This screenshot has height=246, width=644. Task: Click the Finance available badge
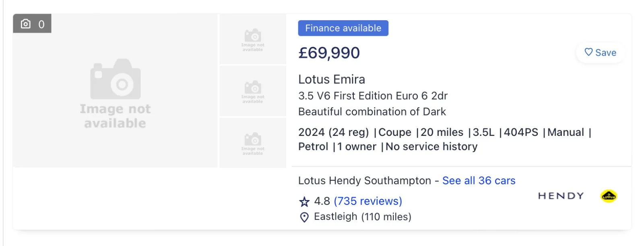point(343,28)
